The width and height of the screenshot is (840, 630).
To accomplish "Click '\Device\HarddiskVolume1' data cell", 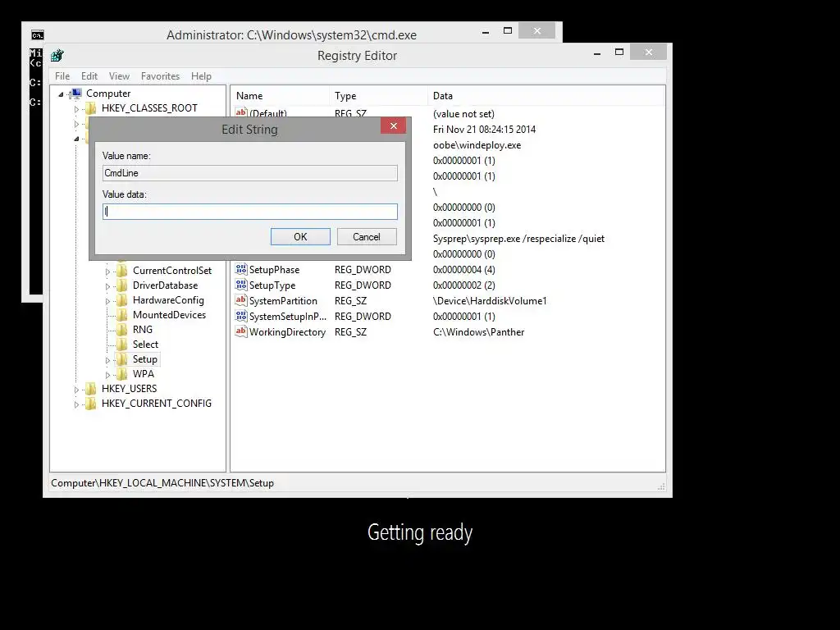I will [490, 300].
